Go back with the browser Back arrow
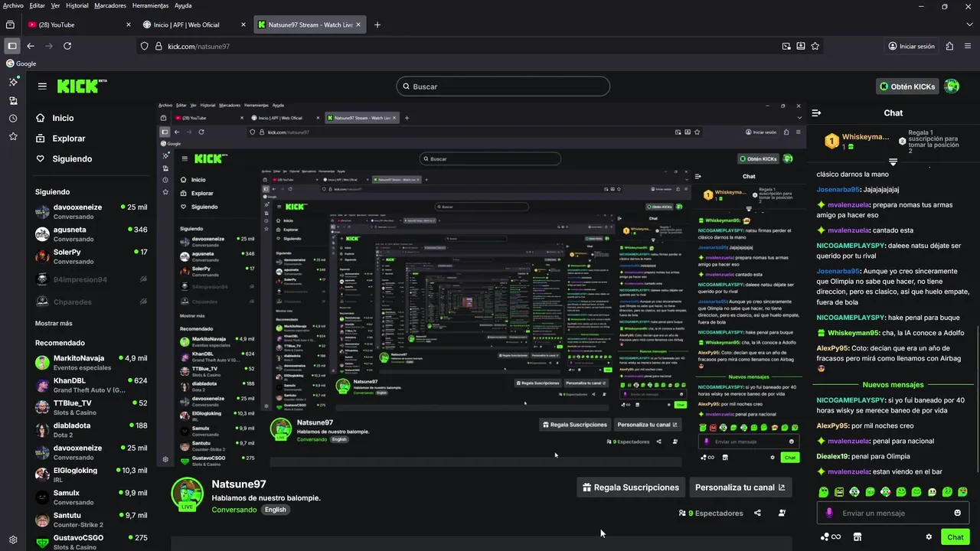Image resolution: width=980 pixels, height=551 pixels. coord(31,46)
